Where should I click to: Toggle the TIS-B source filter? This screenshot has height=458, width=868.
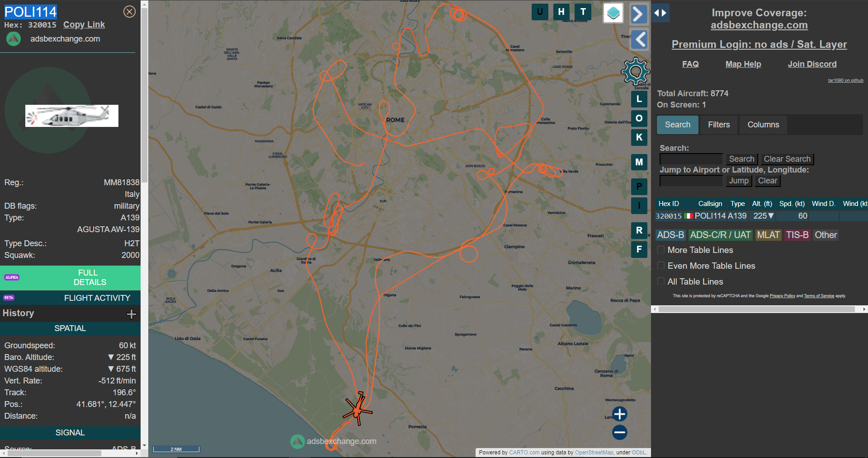(797, 235)
